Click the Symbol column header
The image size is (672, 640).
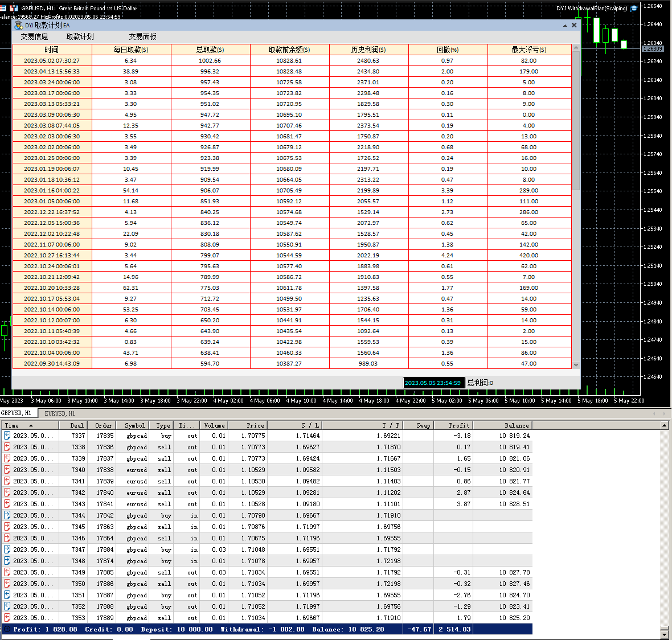[x=133, y=425]
